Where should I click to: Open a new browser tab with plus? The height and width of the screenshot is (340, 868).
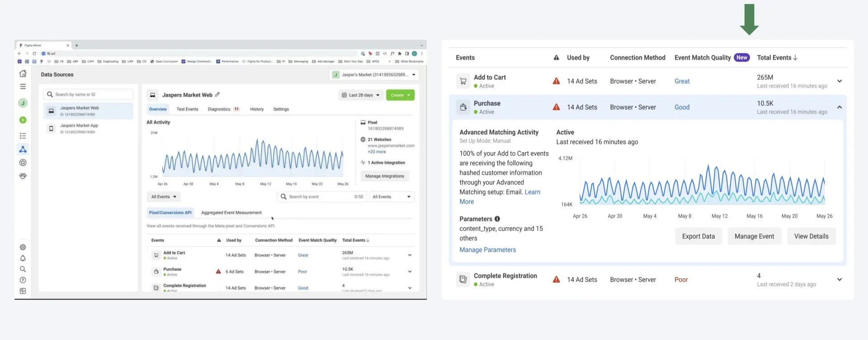76,45
